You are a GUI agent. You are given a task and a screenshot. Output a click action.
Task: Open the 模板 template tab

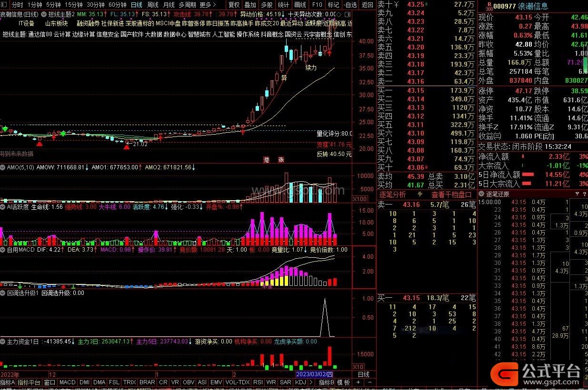tap(344, 382)
